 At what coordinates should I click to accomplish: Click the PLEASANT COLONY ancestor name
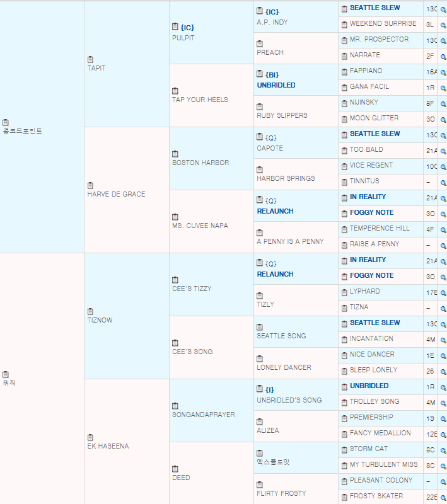[381, 480]
